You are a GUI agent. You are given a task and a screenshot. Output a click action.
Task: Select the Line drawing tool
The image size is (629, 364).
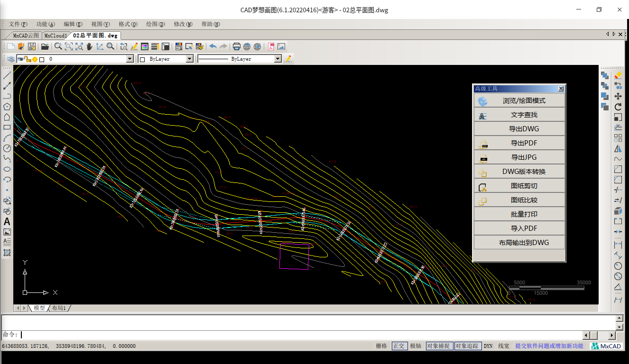click(x=7, y=76)
